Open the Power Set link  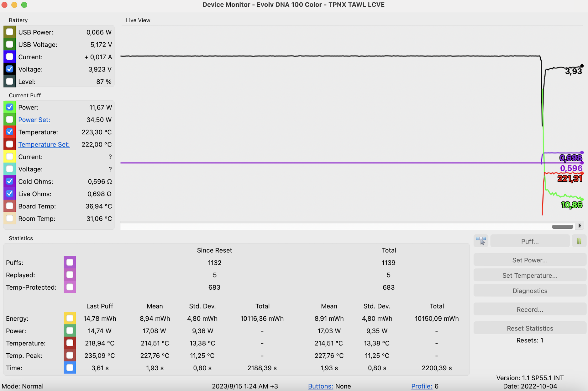pyautogui.click(x=34, y=120)
